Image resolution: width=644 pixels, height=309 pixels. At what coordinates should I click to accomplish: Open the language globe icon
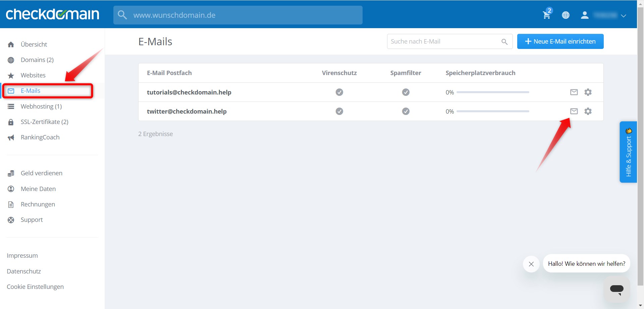pos(566,15)
